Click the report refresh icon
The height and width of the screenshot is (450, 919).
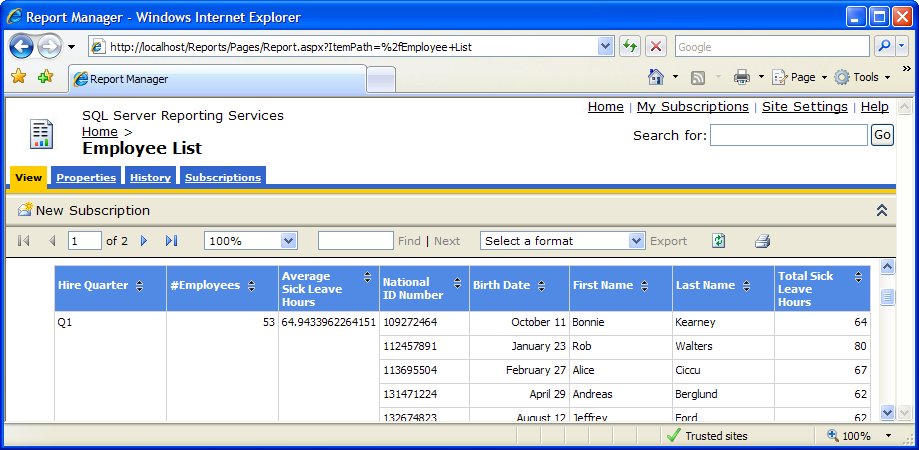718,241
